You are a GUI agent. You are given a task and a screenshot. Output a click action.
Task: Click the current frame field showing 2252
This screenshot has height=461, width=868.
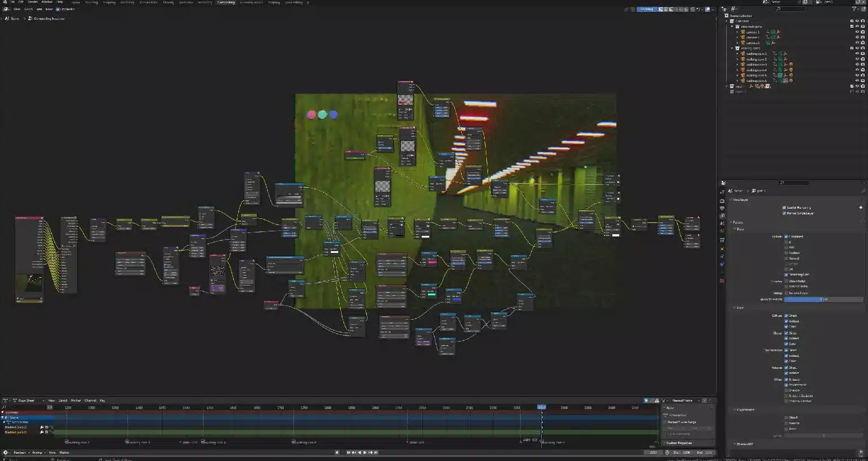[653, 452]
